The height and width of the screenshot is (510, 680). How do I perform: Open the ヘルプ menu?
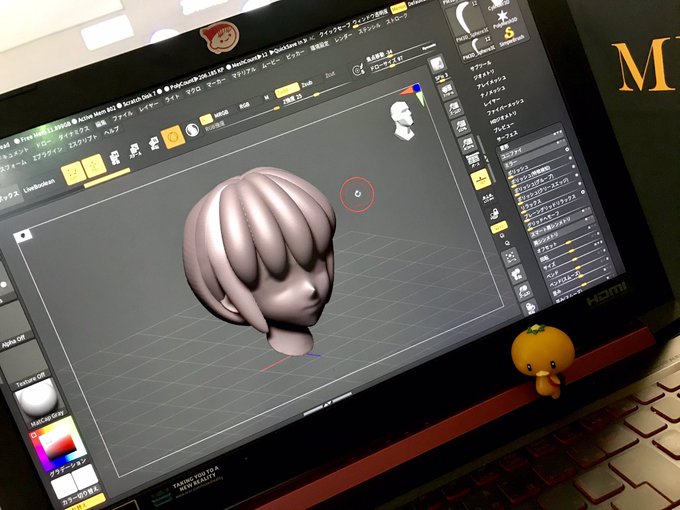pos(111,132)
